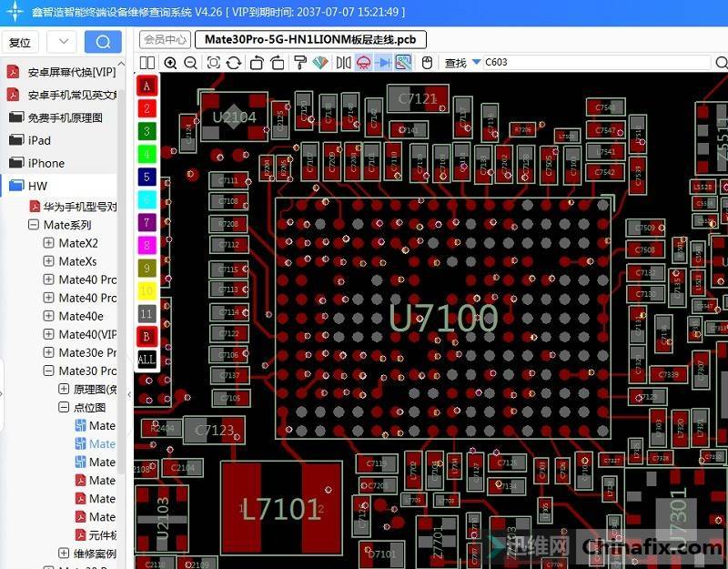Image resolution: width=728 pixels, height=569 pixels.
Task: Collapse the Mate系列 tree node
Action: coord(34,225)
